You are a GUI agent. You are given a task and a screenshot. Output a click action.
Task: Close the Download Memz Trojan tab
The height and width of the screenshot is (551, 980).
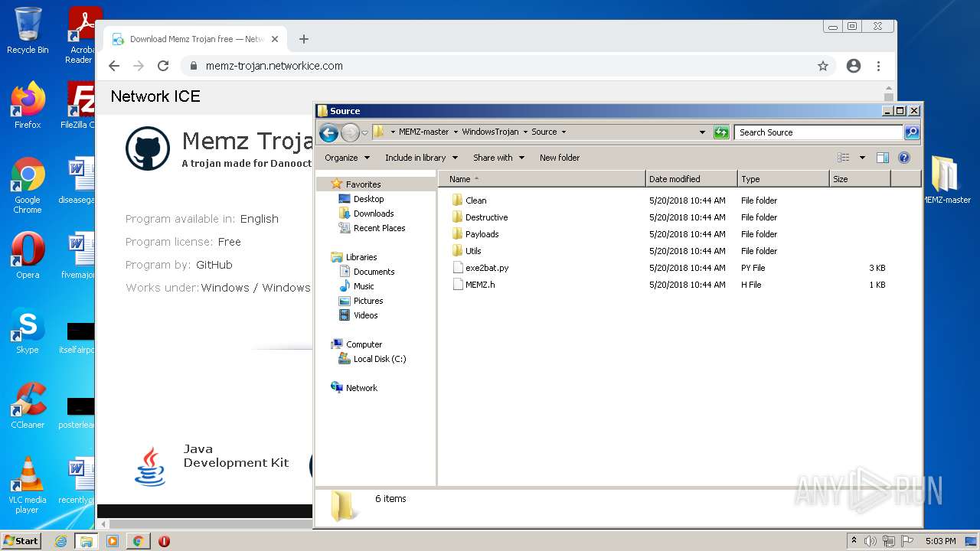(275, 39)
